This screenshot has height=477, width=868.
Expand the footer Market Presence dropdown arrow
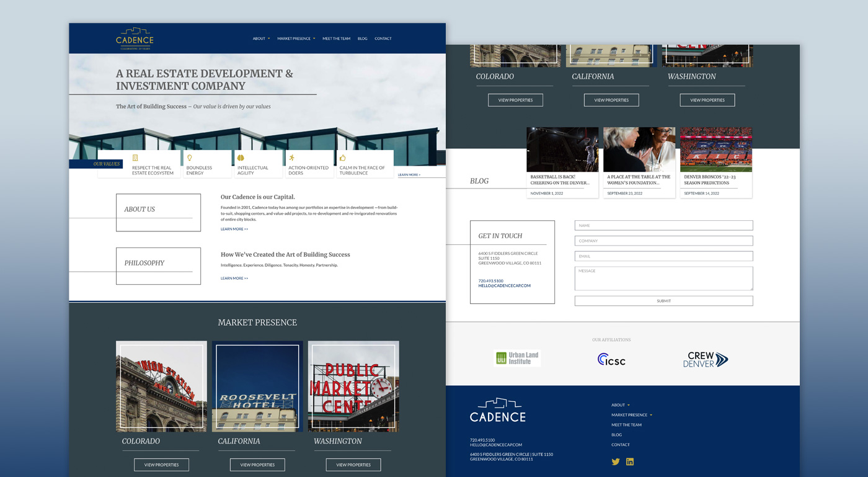pos(651,415)
